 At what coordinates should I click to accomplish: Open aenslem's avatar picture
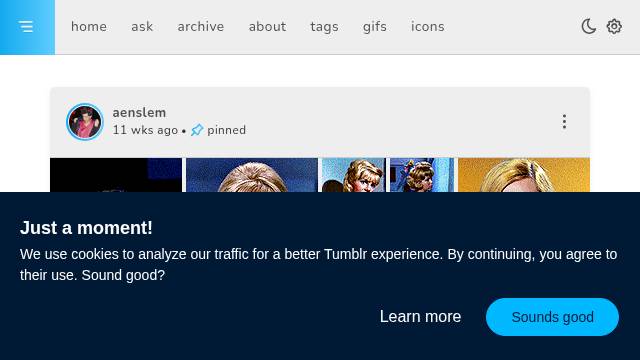pyautogui.click(x=85, y=122)
